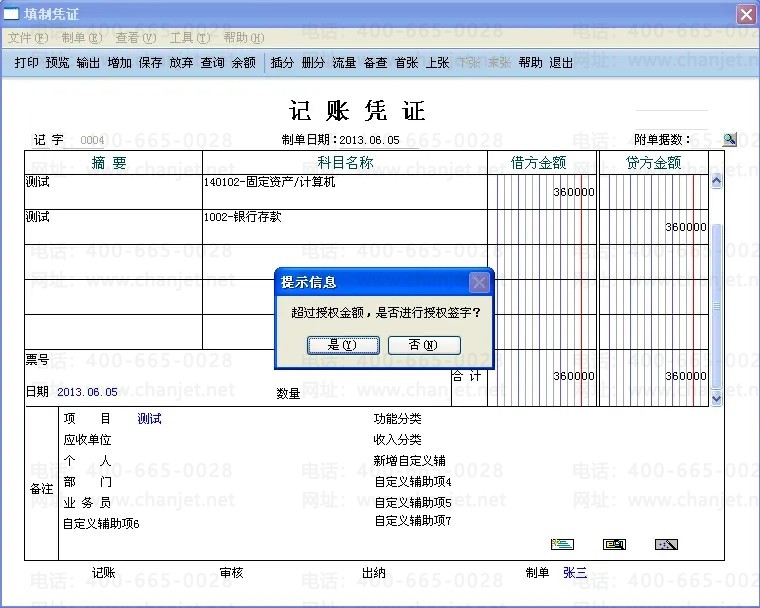This screenshot has height=608, width=760.
Task: Click the 贷方金额 column header
Action: click(x=654, y=162)
